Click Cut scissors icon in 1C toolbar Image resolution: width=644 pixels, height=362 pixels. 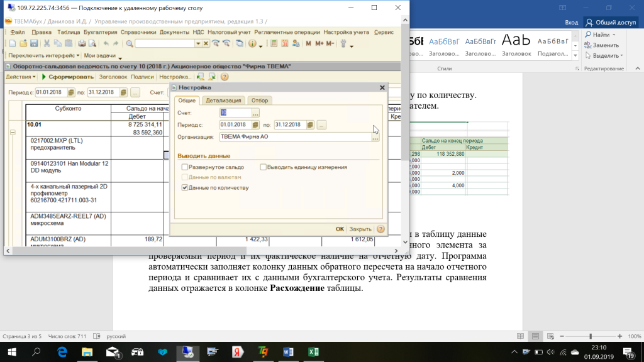point(47,43)
